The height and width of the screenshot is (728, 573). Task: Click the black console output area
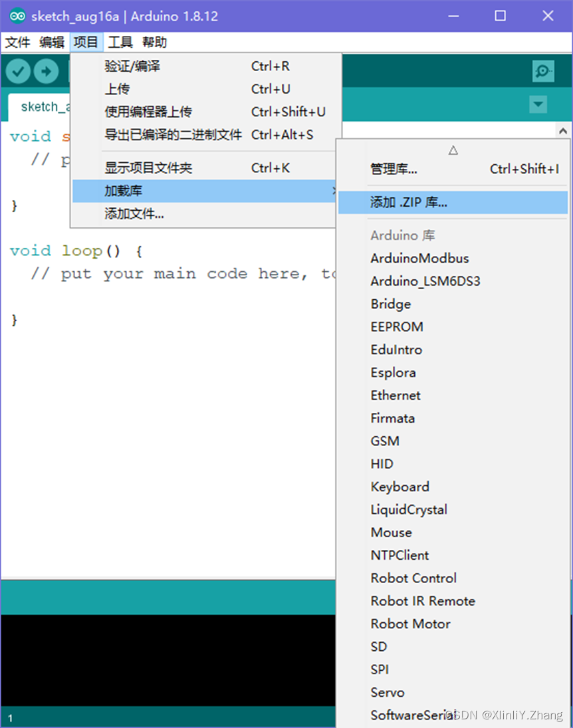[x=168, y=660]
